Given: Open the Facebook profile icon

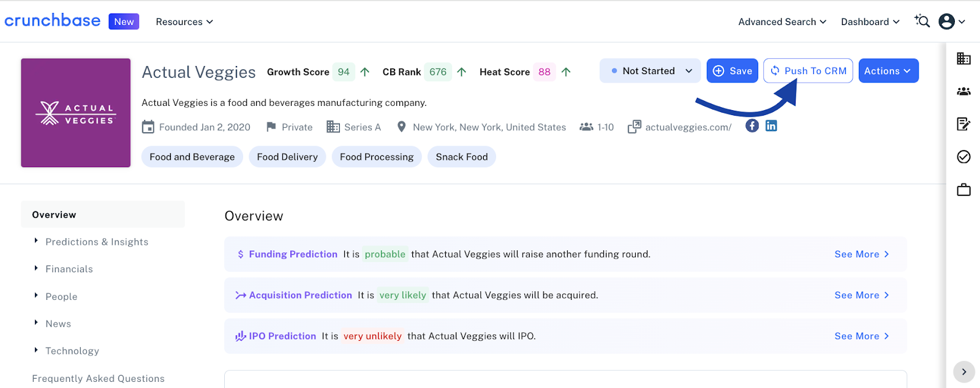Looking at the screenshot, I should tap(752, 125).
